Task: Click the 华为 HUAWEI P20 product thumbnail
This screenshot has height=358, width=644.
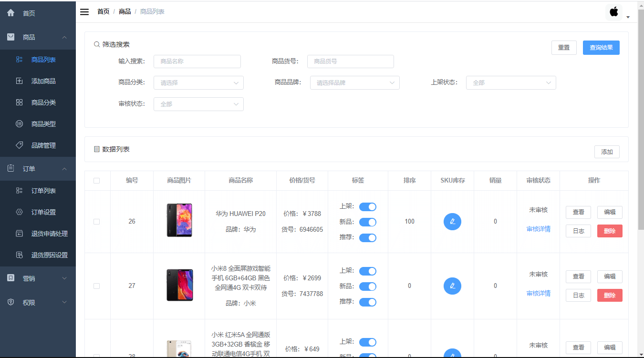Action: [179, 220]
